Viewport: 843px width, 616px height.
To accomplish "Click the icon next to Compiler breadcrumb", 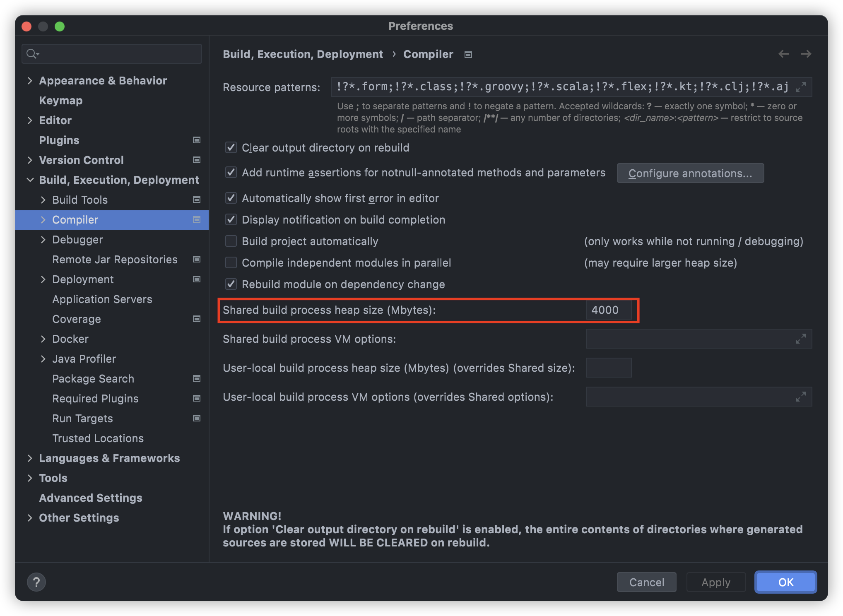I will (468, 55).
